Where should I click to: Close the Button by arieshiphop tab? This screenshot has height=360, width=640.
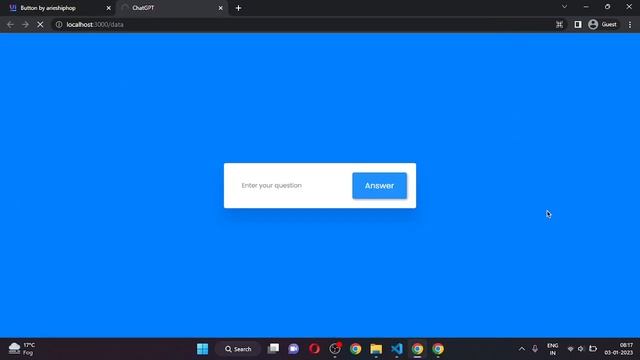click(108, 8)
